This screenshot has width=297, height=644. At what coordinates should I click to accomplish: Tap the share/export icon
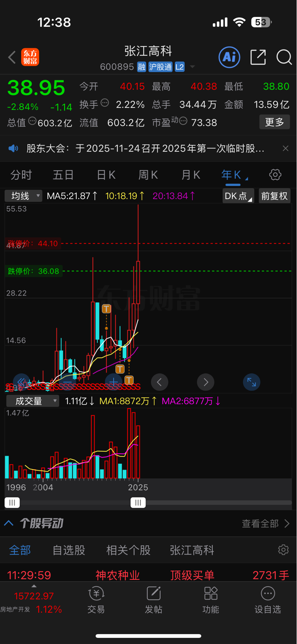[x=258, y=57]
